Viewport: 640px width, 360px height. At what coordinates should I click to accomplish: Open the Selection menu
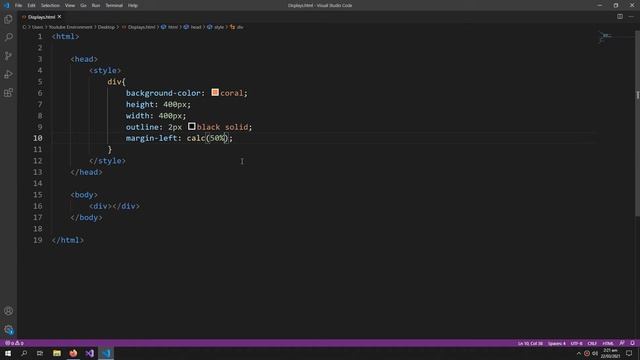50,5
